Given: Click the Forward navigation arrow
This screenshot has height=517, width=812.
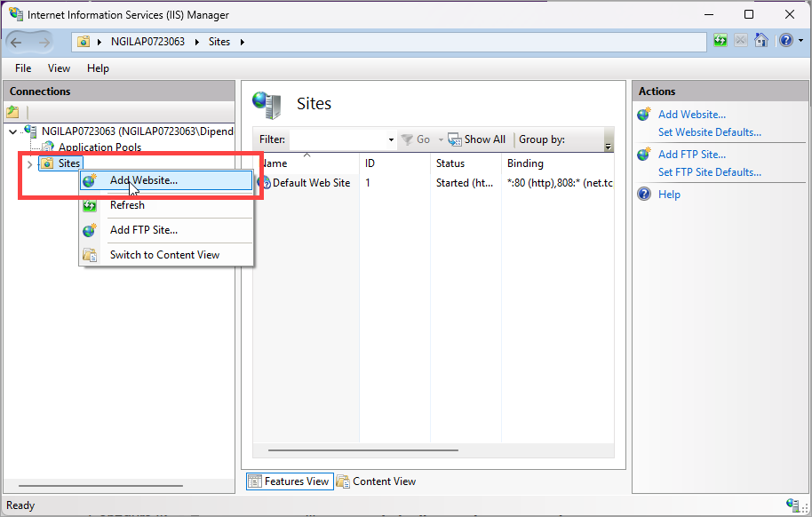Looking at the screenshot, I should tap(44, 42).
